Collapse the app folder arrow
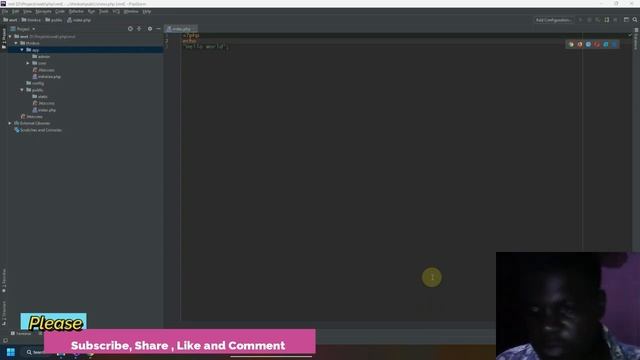 pyautogui.click(x=22, y=50)
